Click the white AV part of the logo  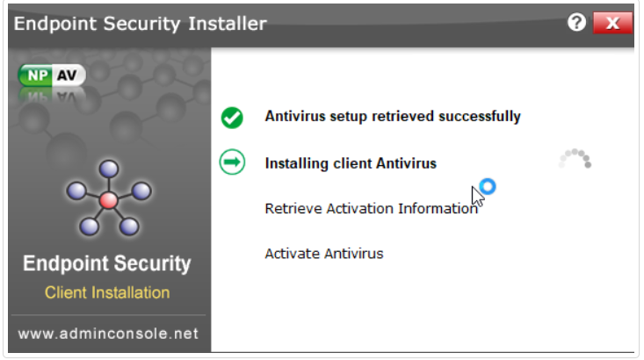coord(67,76)
